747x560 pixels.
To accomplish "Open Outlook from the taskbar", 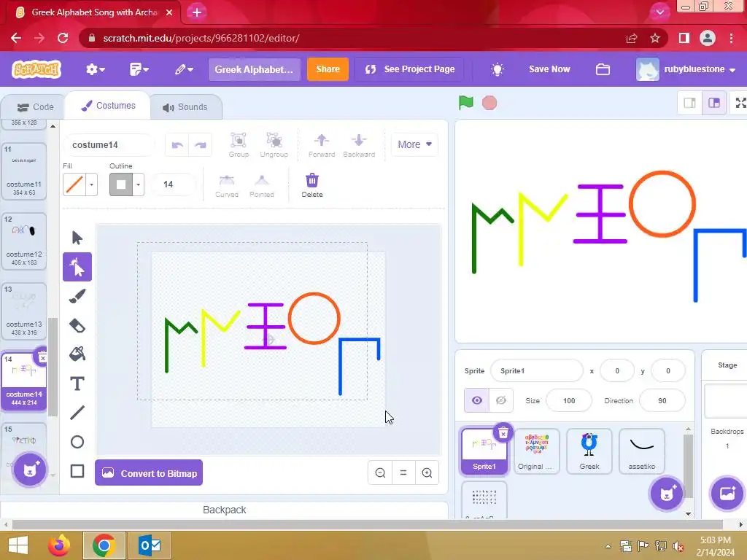I will coord(150,545).
